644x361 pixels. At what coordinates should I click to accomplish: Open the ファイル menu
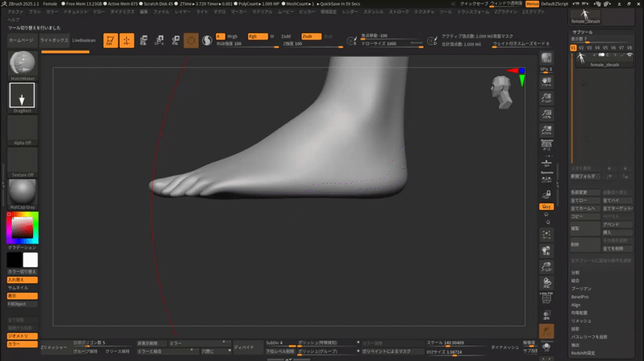(161, 12)
